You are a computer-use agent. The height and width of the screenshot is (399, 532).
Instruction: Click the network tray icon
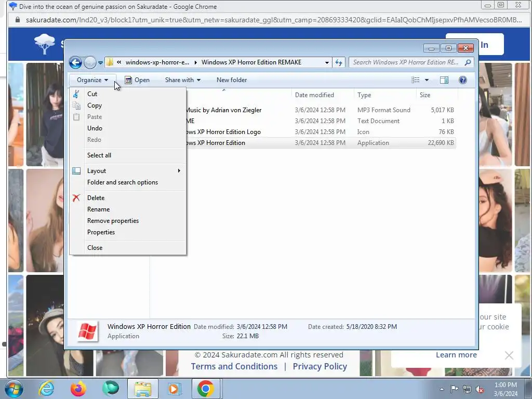coord(467,389)
